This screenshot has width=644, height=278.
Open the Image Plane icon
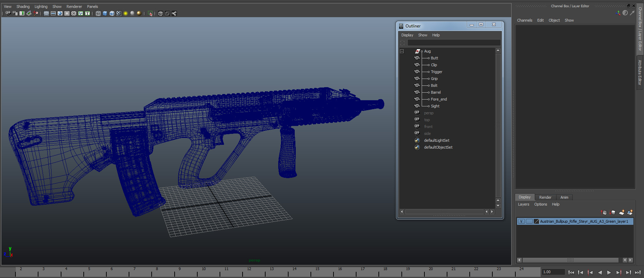tap(29, 13)
